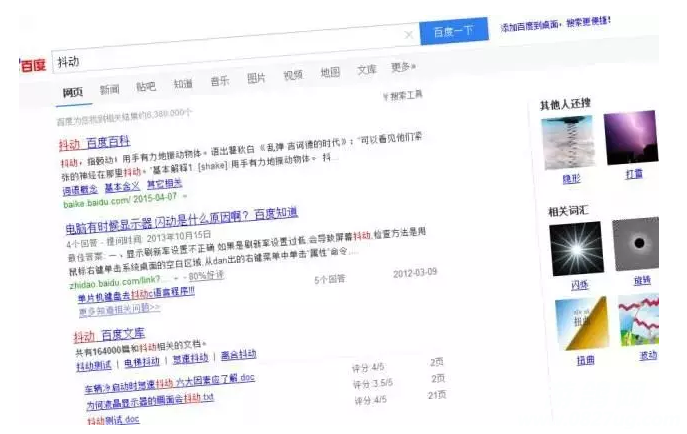Open the 抖动测试 wenku category link
The width and height of the screenshot is (687, 434).
click(94, 366)
